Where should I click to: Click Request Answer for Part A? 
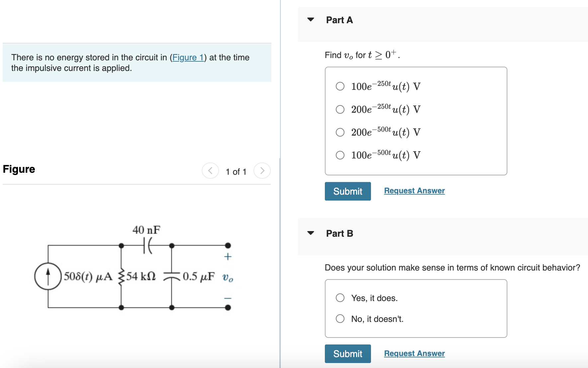(414, 190)
